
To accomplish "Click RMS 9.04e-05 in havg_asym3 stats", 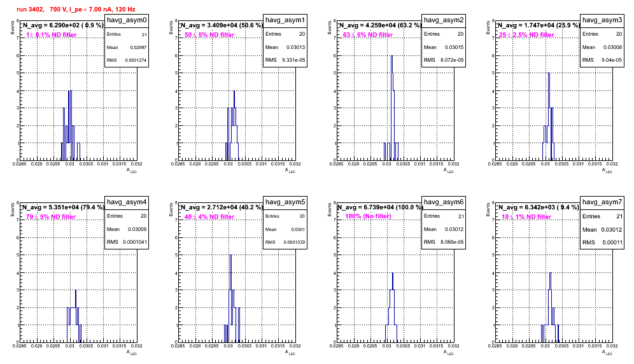I will pos(602,60).
